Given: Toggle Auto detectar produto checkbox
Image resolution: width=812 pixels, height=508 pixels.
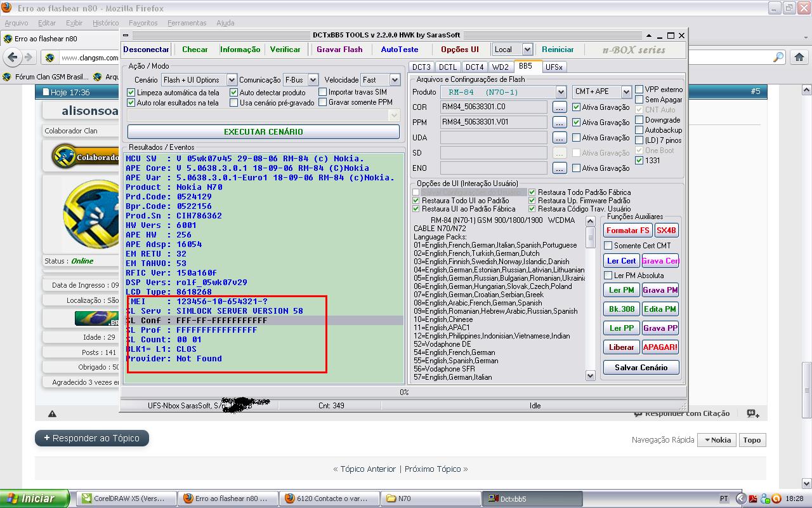Looking at the screenshot, I should [x=233, y=92].
